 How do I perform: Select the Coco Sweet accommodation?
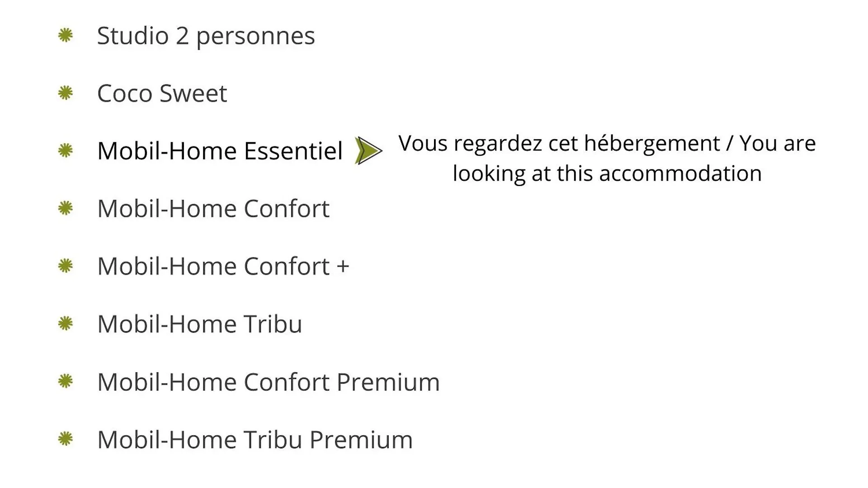pos(162,94)
